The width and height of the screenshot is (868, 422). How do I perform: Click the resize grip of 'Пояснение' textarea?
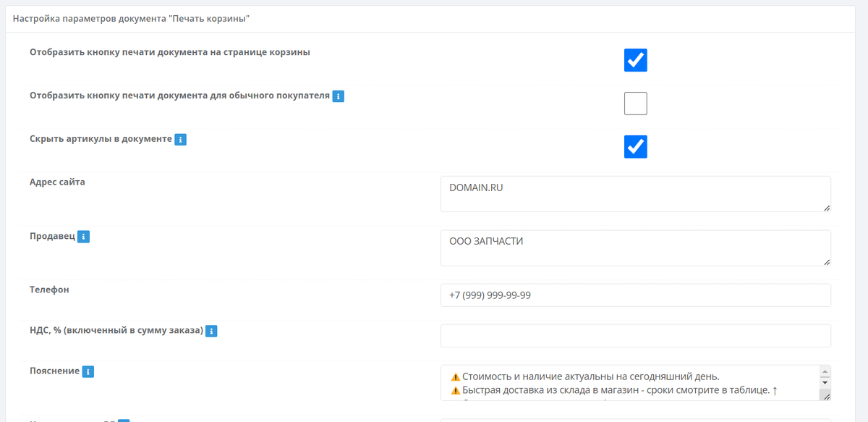tap(826, 396)
